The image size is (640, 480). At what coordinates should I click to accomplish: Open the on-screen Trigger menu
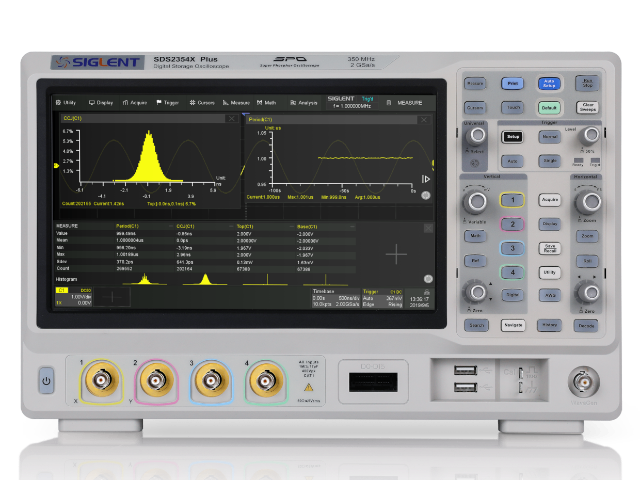[167, 102]
